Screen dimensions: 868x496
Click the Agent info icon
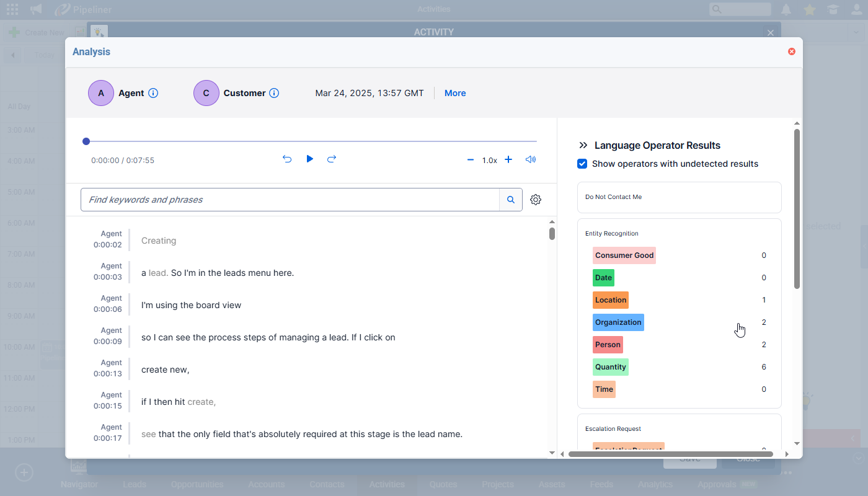click(x=153, y=93)
